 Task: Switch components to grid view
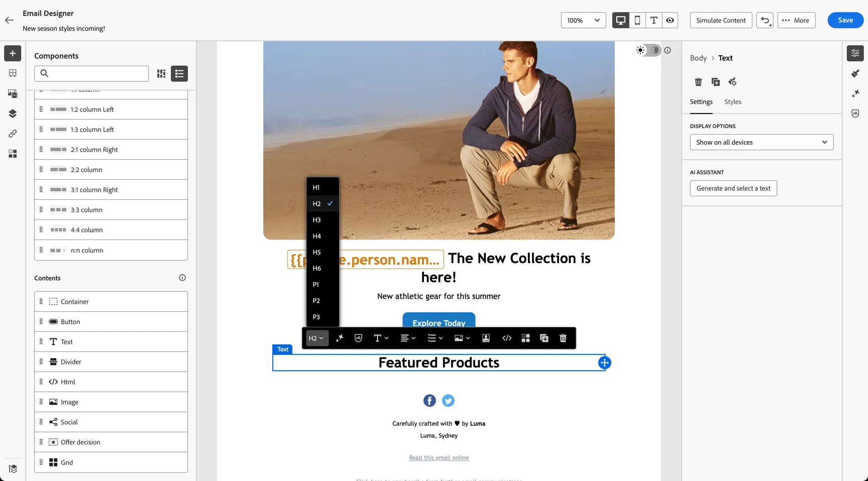(x=161, y=74)
